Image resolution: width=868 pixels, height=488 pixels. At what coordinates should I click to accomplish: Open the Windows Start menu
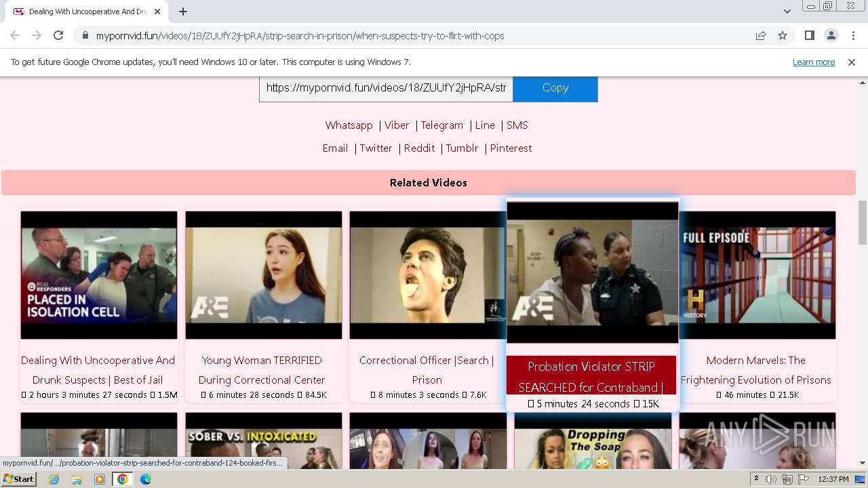coord(19,479)
